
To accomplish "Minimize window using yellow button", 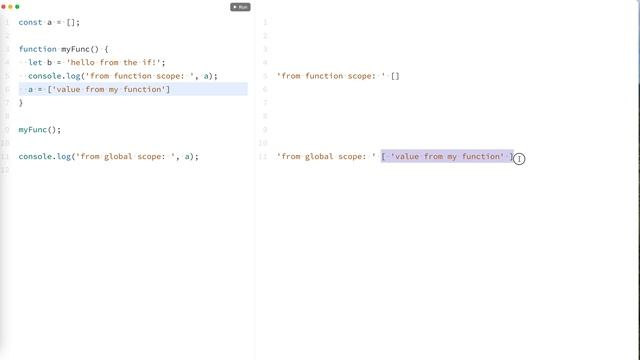I will point(11,7).
